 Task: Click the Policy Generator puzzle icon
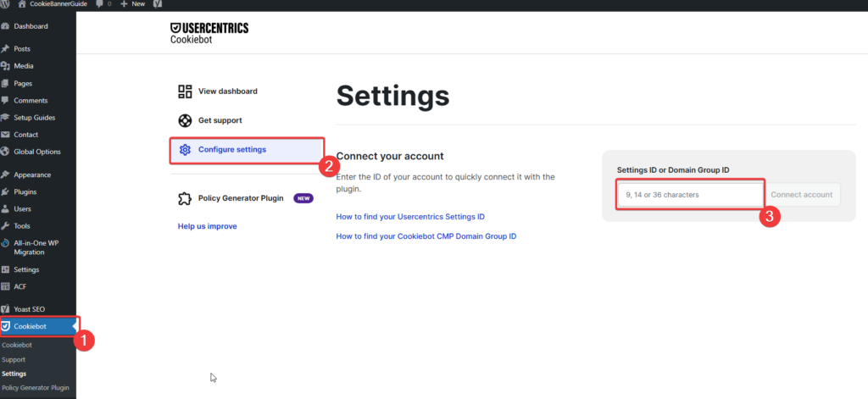pyautogui.click(x=185, y=198)
